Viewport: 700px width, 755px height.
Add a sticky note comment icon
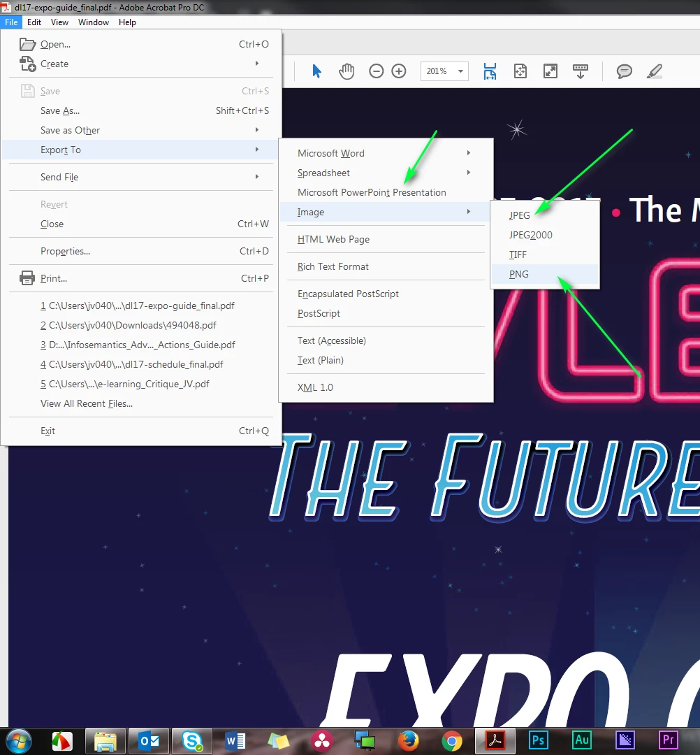(x=625, y=71)
